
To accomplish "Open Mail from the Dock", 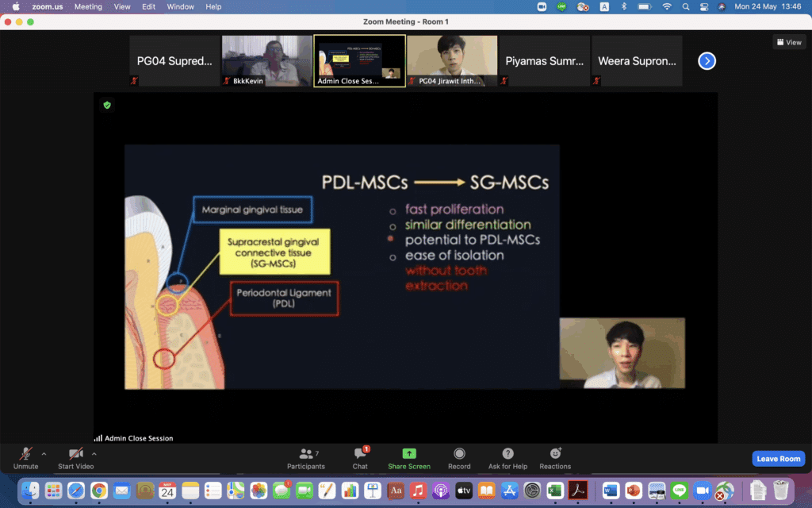I will click(121, 491).
